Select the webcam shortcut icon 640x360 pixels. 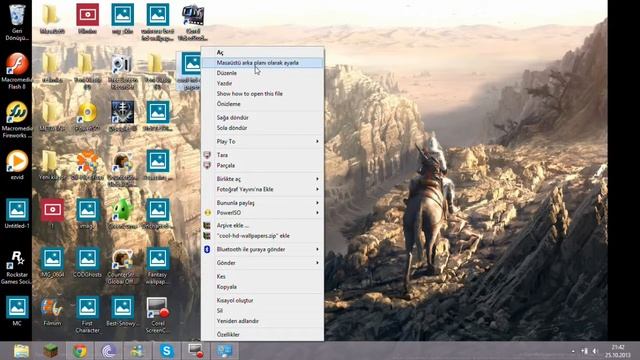coord(122,71)
